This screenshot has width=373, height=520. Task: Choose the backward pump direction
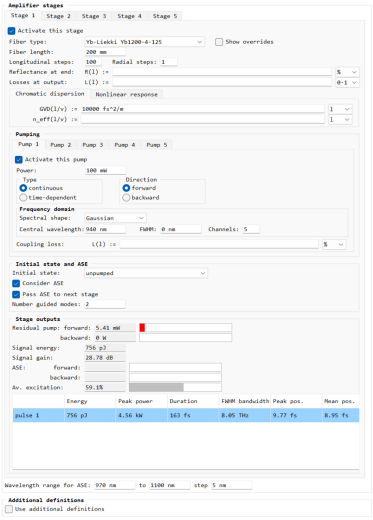[126, 198]
